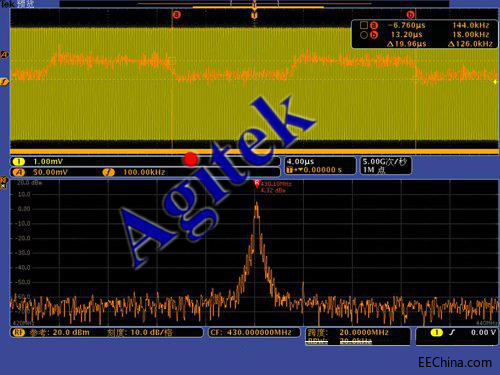Open the EEChina.com link
Image resolution: width=500 pixels, height=375 pixels.
coord(455,362)
